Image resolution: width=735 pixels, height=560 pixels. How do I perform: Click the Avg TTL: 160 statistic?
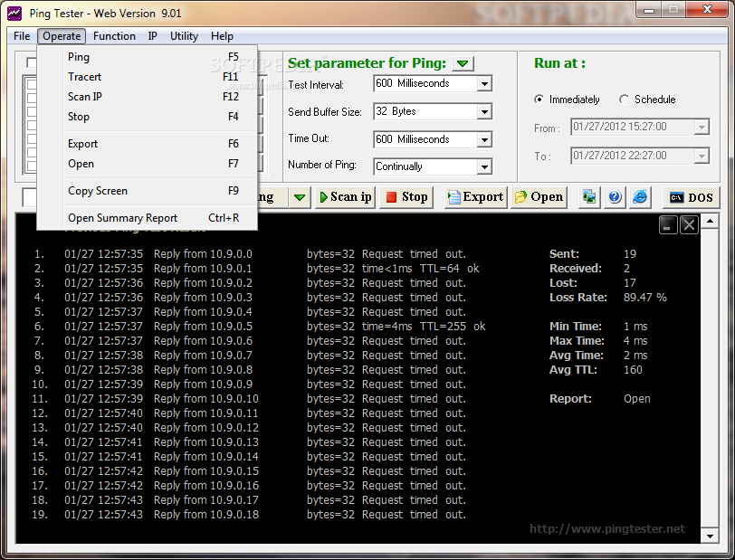pos(596,370)
